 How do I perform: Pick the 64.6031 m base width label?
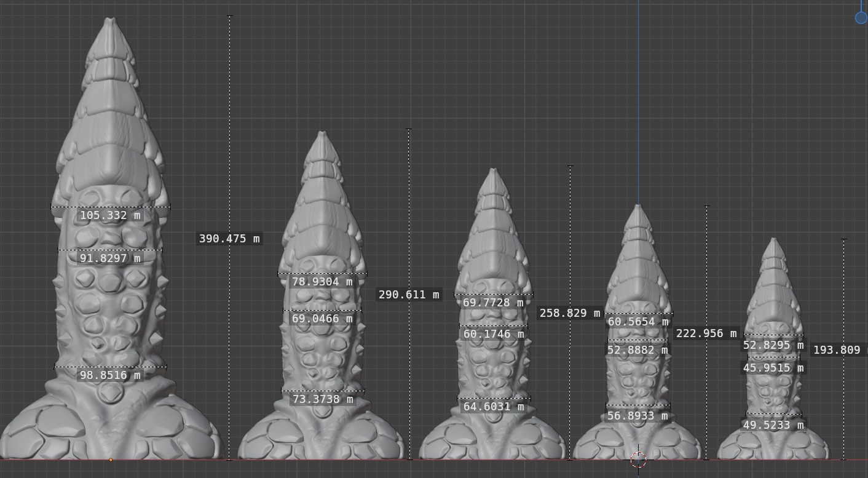(x=493, y=407)
